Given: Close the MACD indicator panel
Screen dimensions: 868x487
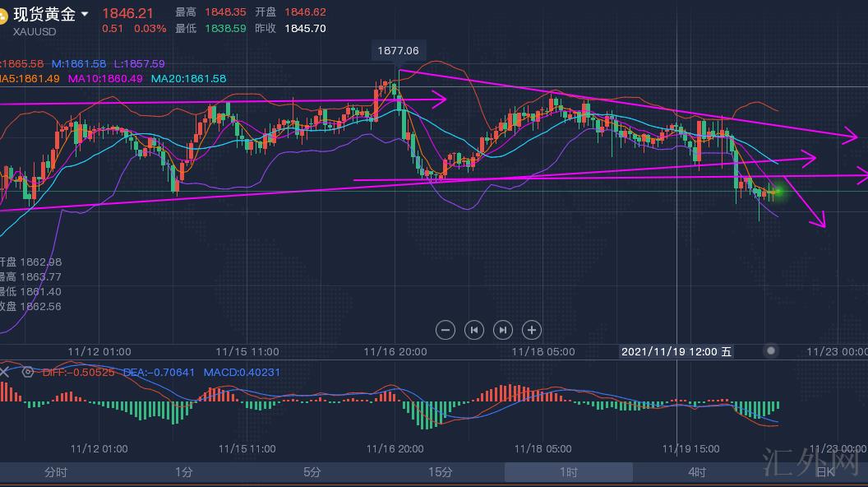Looking at the screenshot, I should point(4,372).
